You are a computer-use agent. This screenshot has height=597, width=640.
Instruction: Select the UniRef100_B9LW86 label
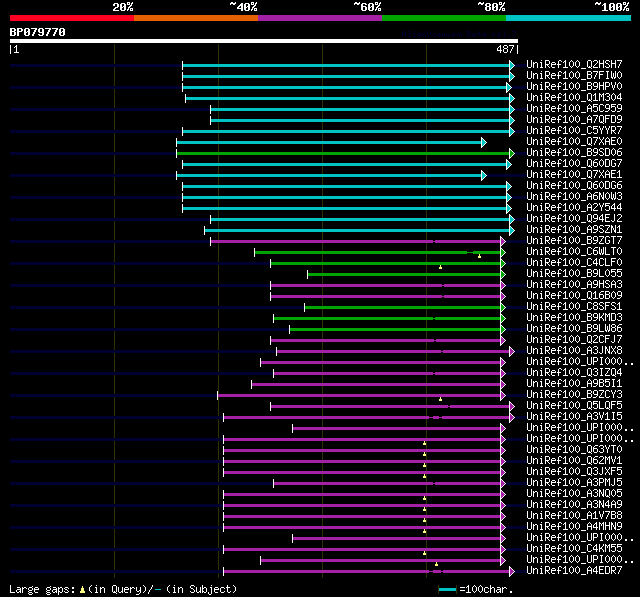click(x=574, y=329)
